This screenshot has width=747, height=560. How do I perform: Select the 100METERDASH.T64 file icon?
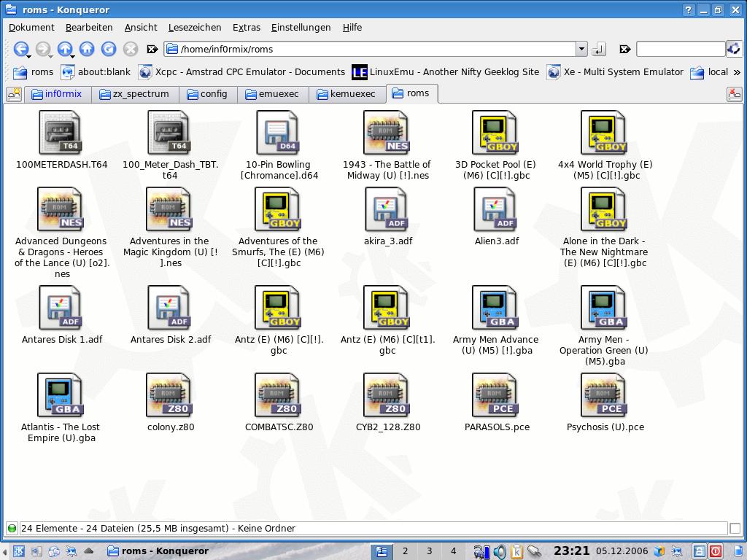60,133
